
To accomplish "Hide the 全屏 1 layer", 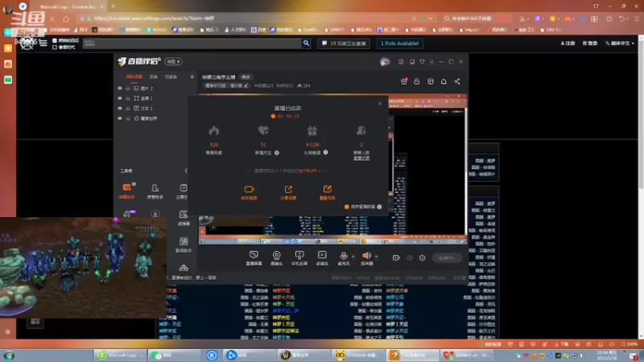I will pyautogui.click(x=120, y=98).
